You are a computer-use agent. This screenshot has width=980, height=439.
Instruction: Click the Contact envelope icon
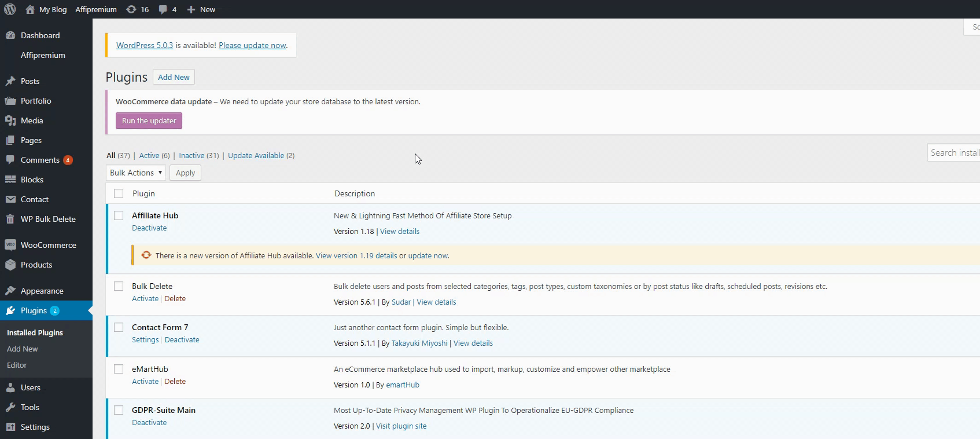(10, 199)
